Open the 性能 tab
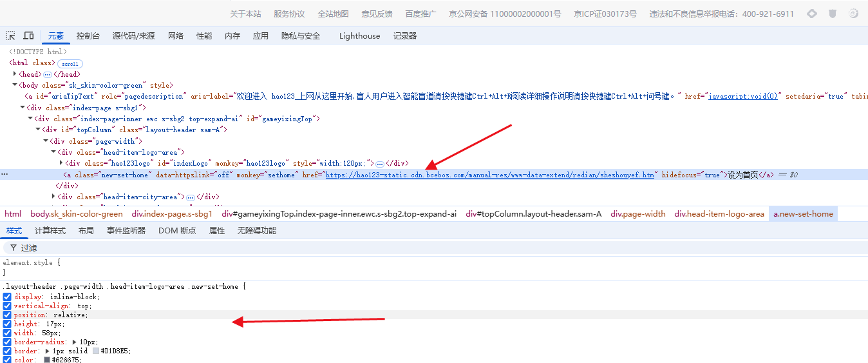868x363 pixels. pos(204,36)
